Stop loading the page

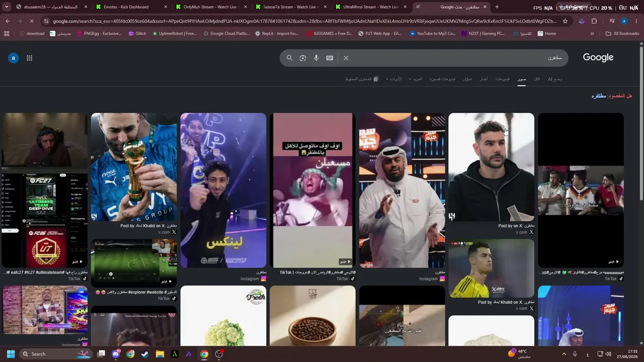[x=31, y=21]
